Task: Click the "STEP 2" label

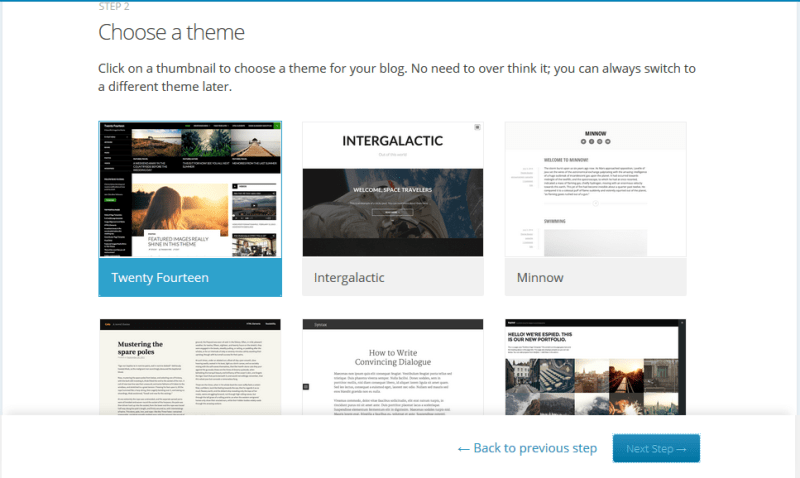Action: tap(113, 6)
